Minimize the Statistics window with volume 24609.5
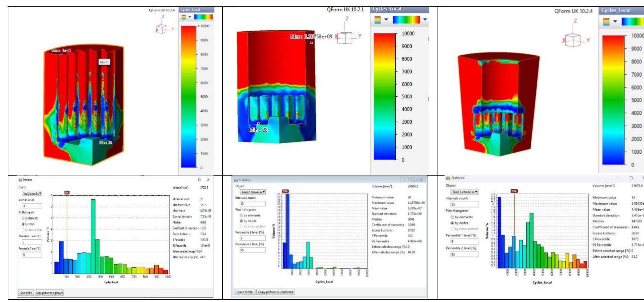Image resolution: width=644 pixels, height=302 pixels. pos(404,180)
